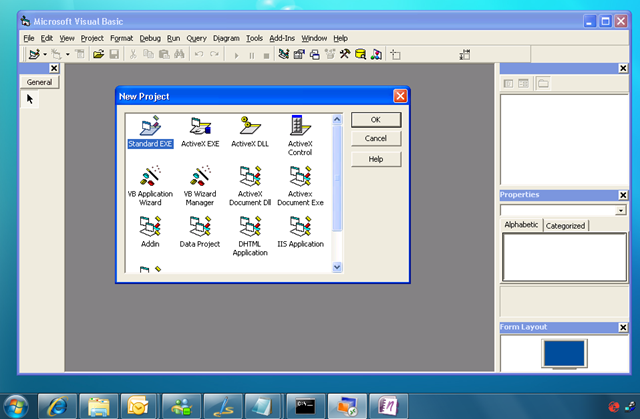
Task: Pick ActiveX Document Dll project
Action: click(250, 186)
